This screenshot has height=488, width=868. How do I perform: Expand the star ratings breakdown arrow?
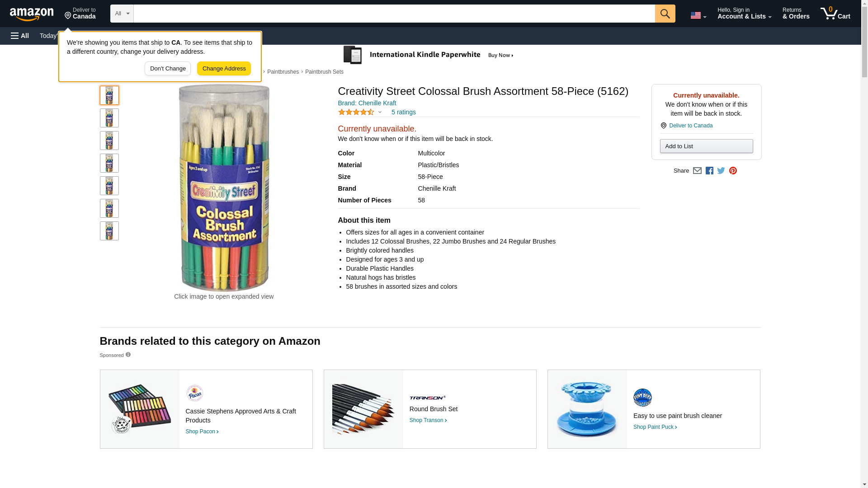click(x=380, y=112)
